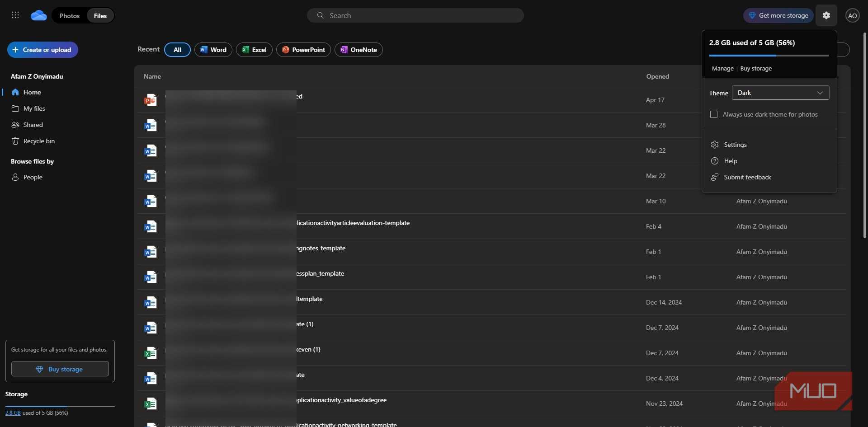The height and width of the screenshot is (427, 868).
Task: Enable always use dark theme for photos
Action: tap(714, 114)
